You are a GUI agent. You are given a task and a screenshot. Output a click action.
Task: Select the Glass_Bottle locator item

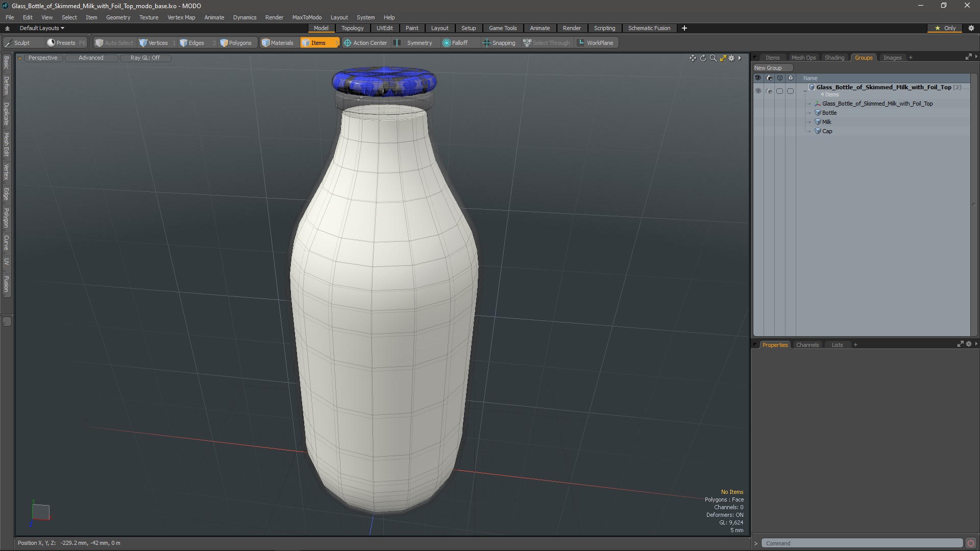click(877, 104)
